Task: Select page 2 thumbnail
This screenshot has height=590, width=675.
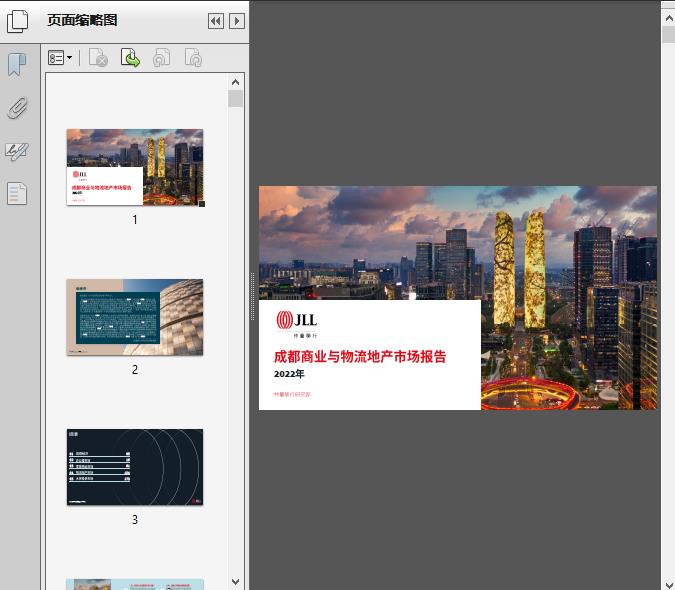Action: [135, 317]
